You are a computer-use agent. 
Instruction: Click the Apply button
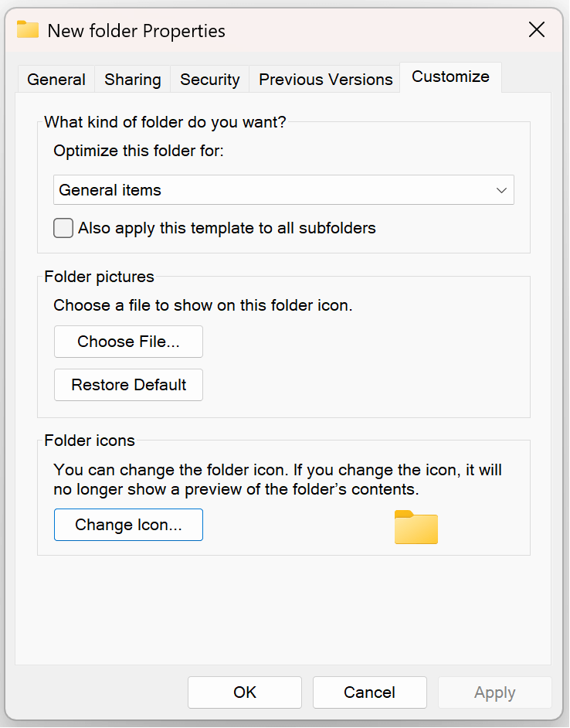click(x=494, y=692)
